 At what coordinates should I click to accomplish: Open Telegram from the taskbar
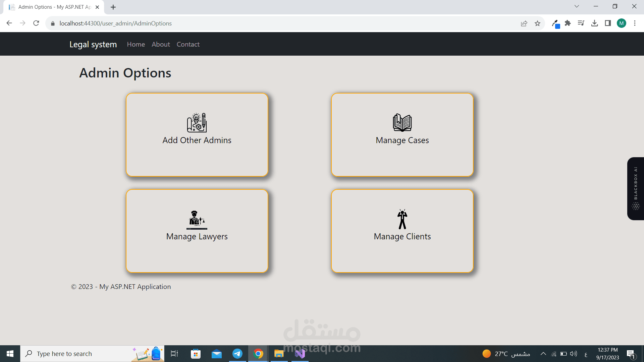(237, 354)
